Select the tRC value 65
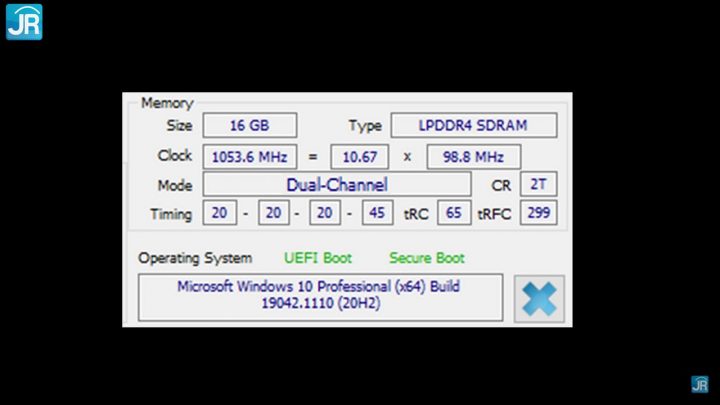The width and height of the screenshot is (720, 405). tap(454, 213)
